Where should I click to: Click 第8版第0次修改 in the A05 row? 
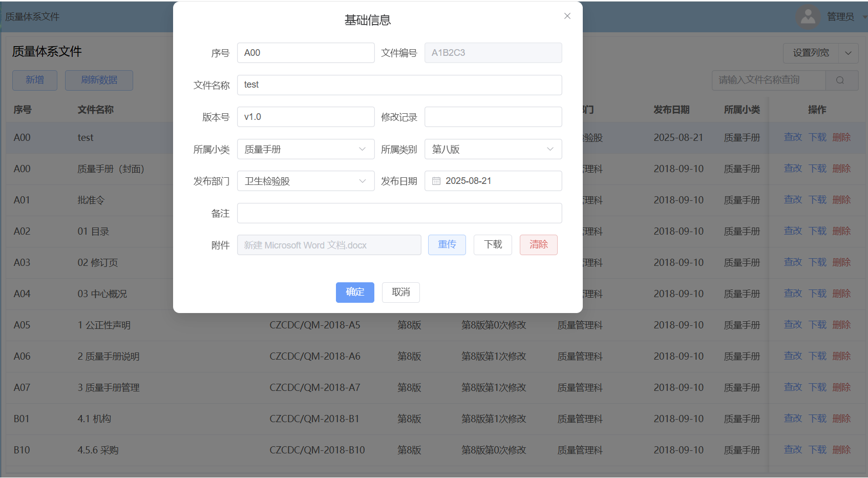click(x=494, y=325)
